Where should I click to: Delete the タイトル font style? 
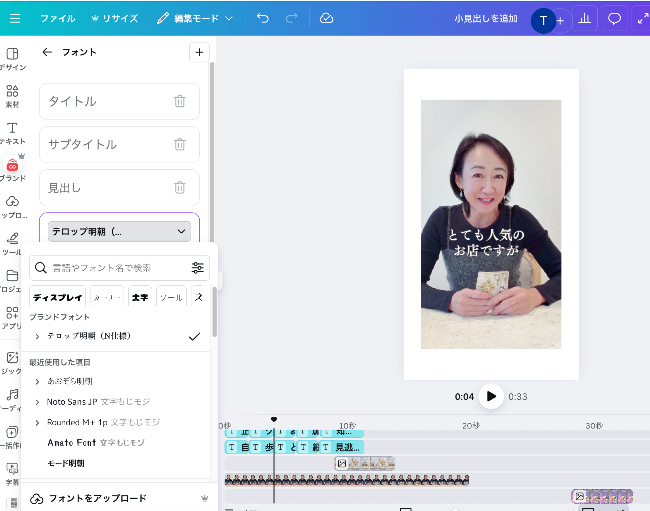pyautogui.click(x=180, y=101)
